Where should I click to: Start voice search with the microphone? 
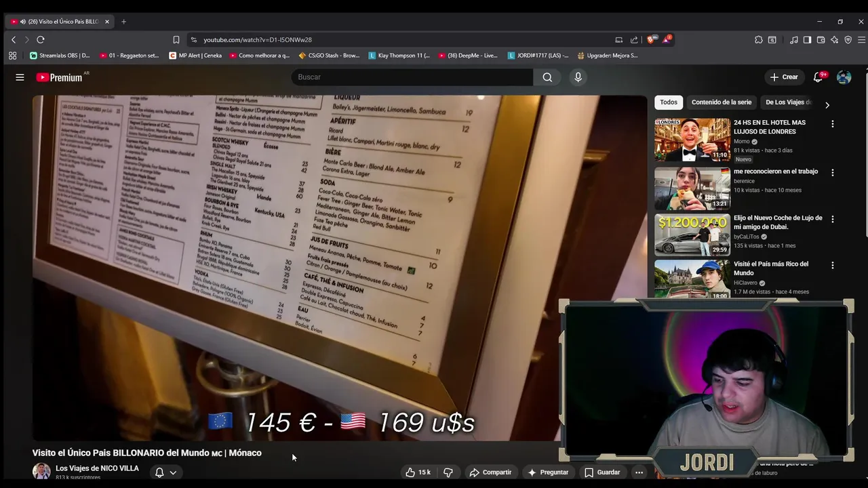point(578,77)
